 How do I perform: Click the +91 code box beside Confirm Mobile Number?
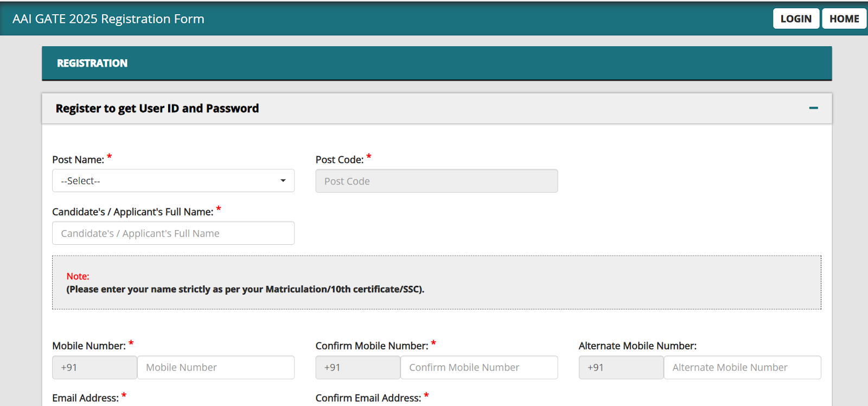[x=358, y=367]
